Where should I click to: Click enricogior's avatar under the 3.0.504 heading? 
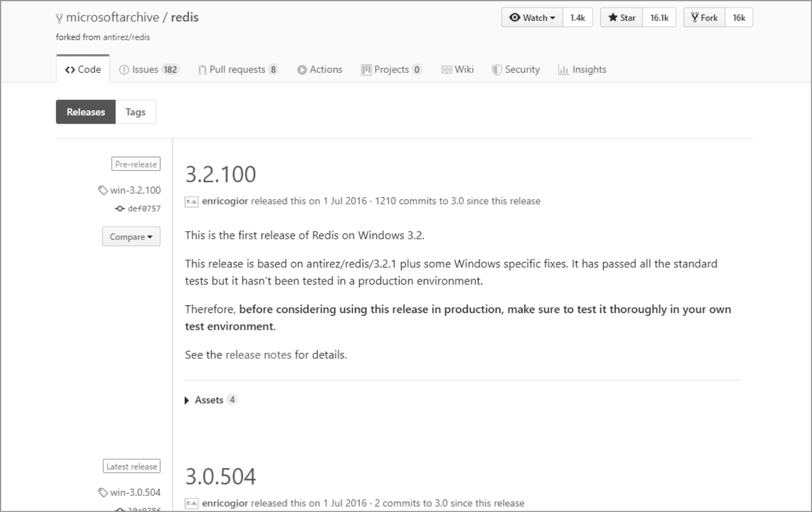[191, 503]
